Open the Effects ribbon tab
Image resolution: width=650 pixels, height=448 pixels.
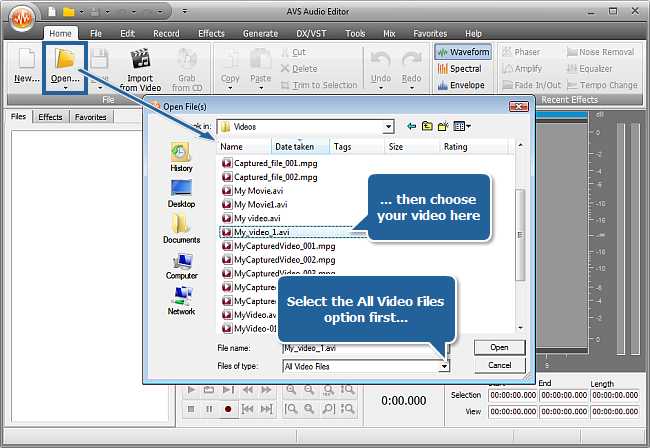pos(211,34)
